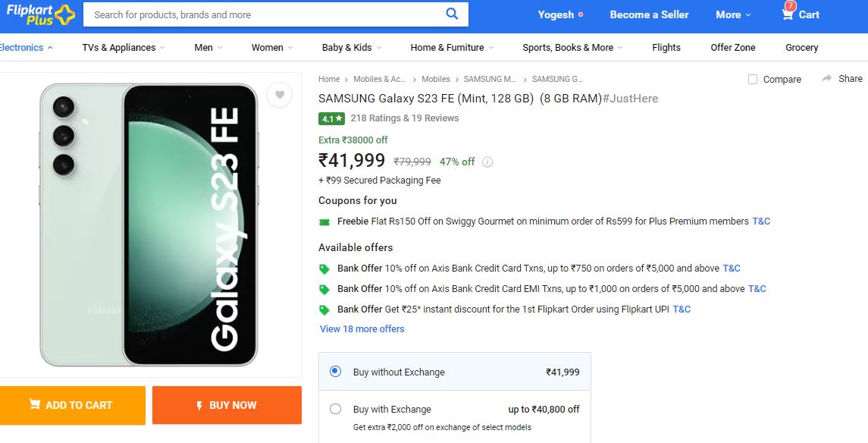Open the Offer Zone menu item
The height and width of the screenshot is (443, 868).
tap(733, 48)
